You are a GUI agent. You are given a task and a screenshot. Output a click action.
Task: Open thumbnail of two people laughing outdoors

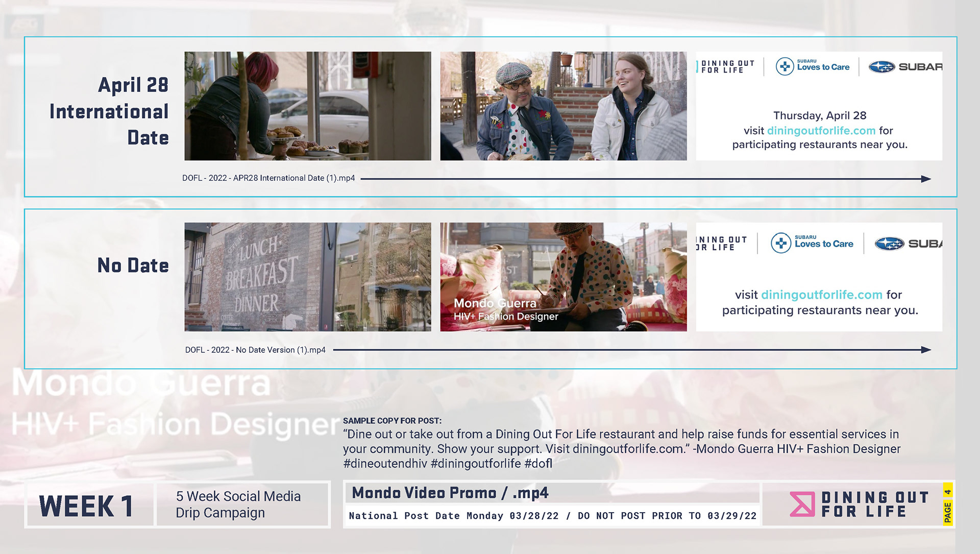pyautogui.click(x=563, y=106)
